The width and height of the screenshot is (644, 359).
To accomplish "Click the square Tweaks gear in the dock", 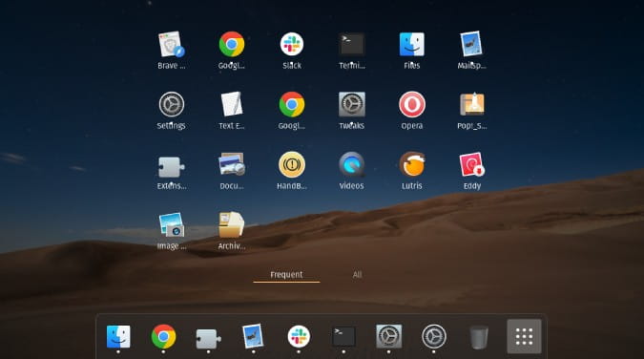I will pos(388,337).
